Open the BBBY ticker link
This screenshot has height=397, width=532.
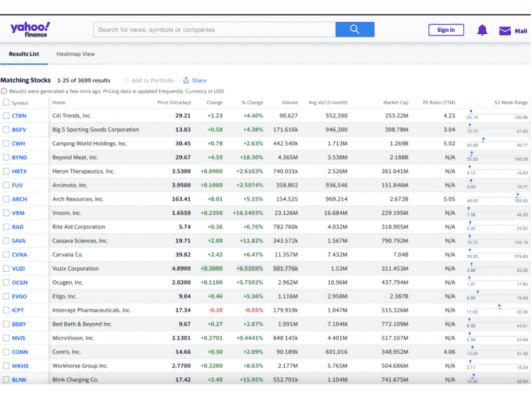[x=19, y=324]
